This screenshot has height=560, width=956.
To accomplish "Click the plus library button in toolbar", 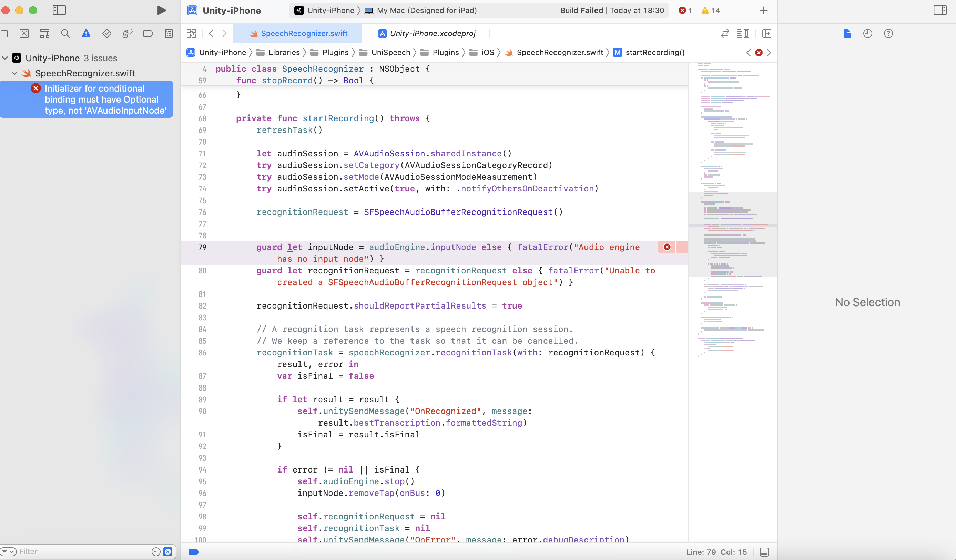I will tap(764, 10).
